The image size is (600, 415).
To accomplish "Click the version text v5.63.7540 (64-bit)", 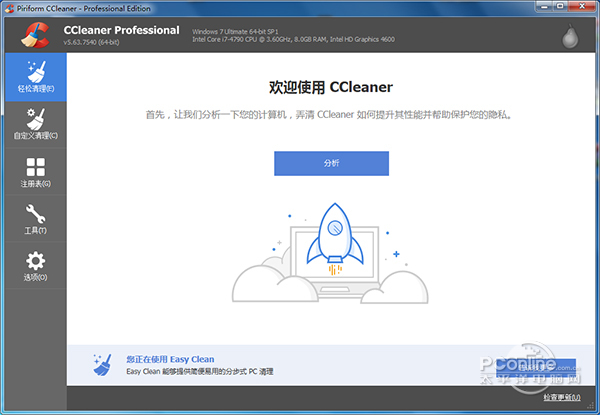I will pos(91,42).
